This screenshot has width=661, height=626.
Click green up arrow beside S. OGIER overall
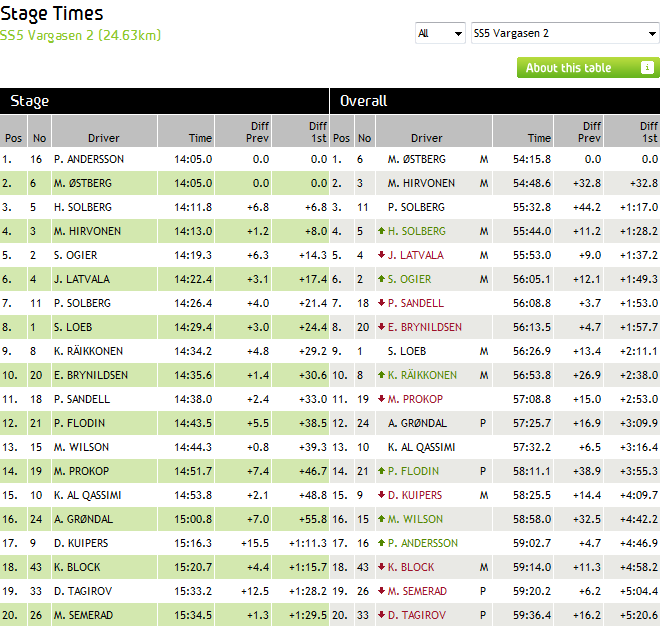tap(382, 279)
